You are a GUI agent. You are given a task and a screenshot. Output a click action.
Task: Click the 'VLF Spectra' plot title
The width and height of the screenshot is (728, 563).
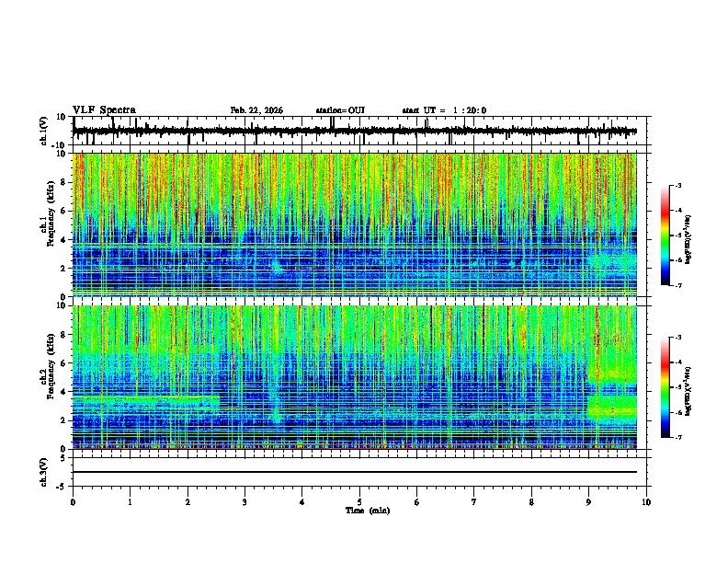coord(104,110)
